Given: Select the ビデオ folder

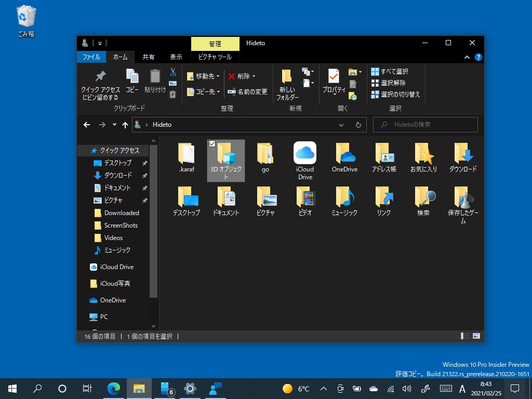Looking at the screenshot, I should 305,201.
